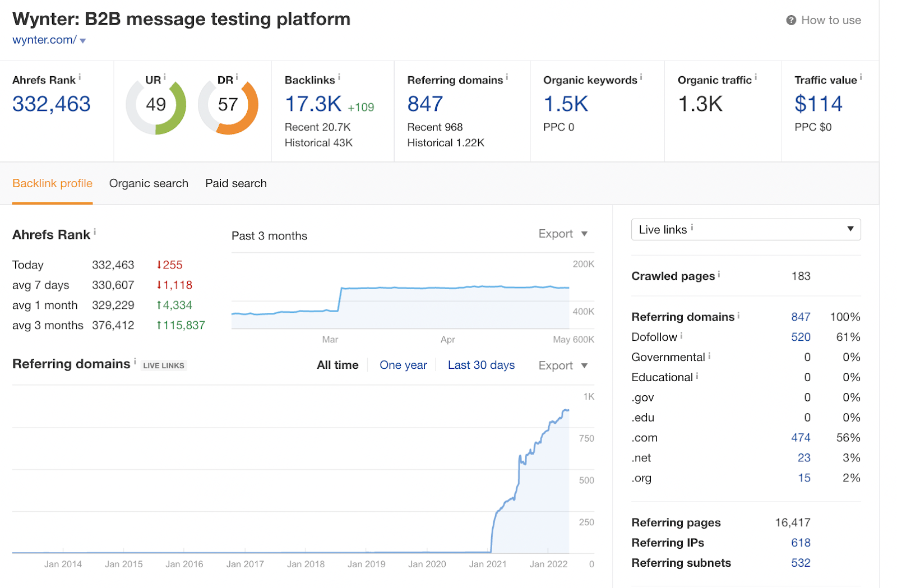Click the UR 49 donut gauge
Viewport: 897px width, 588px height.
click(156, 105)
